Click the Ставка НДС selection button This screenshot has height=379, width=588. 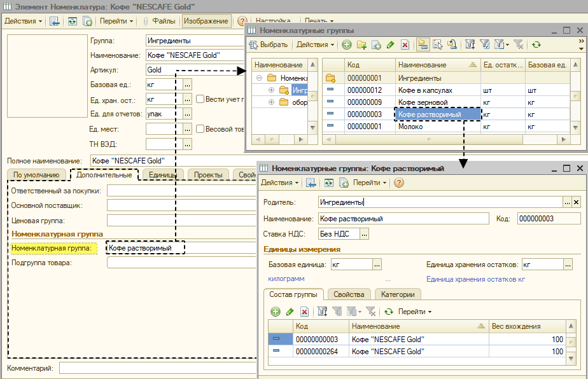(364, 234)
